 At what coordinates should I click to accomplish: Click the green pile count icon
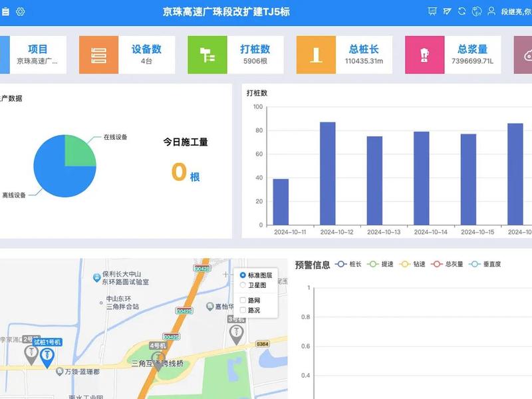coord(207,55)
